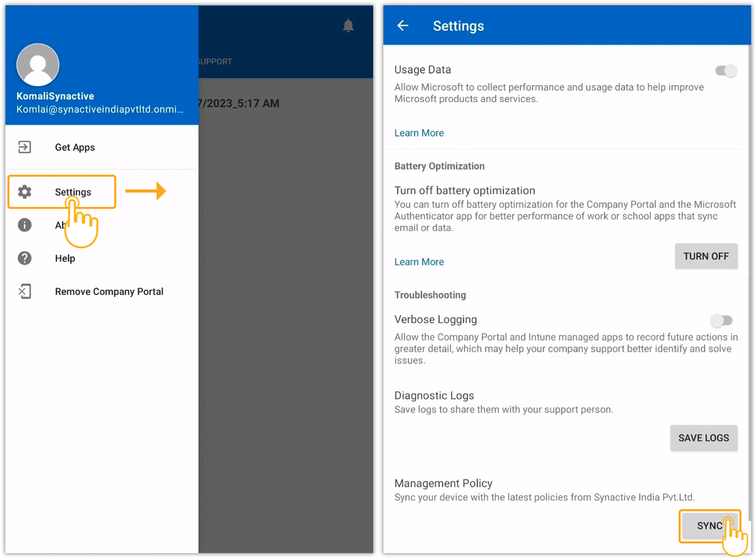Click the Remove Company Portal icon
The width and height of the screenshot is (756, 558).
pyautogui.click(x=25, y=291)
